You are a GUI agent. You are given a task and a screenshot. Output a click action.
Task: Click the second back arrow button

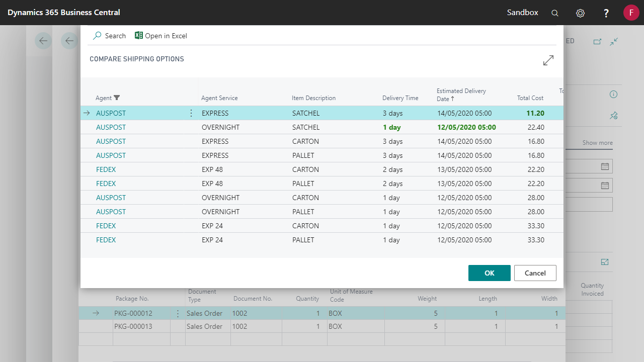point(69,41)
